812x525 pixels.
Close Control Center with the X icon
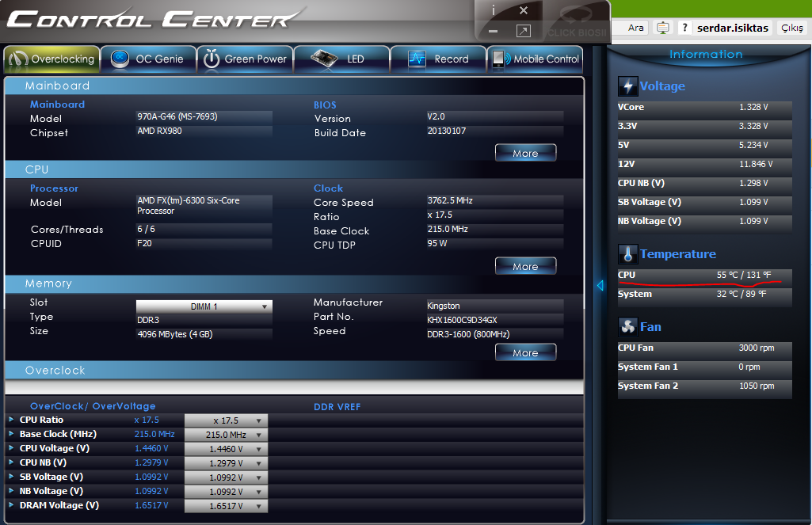[524, 10]
